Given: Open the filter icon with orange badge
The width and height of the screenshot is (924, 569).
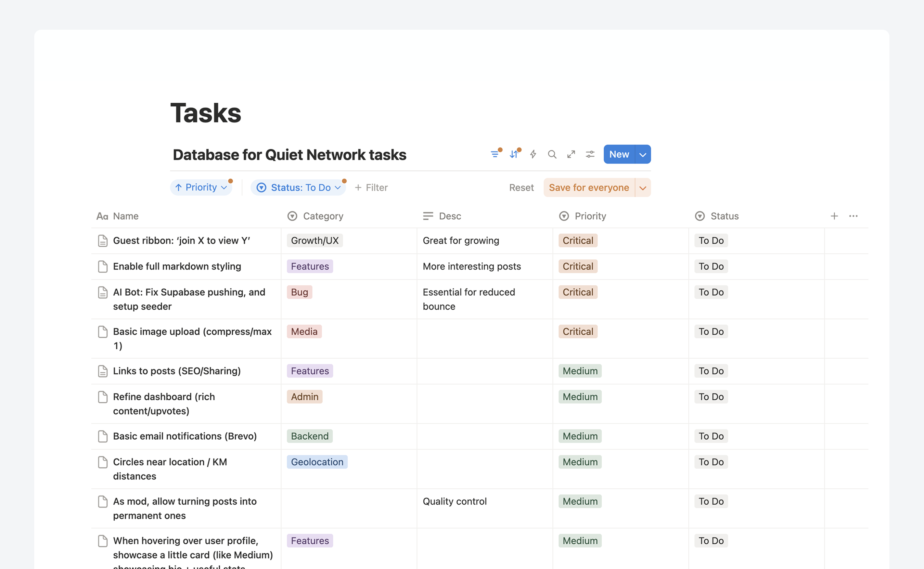Looking at the screenshot, I should (x=495, y=154).
